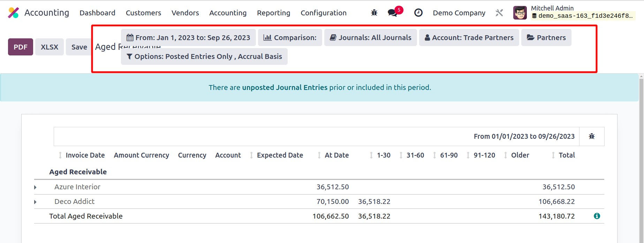Image resolution: width=644 pixels, height=243 pixels.
Task: Open the messages chat icon
Action: click(392, 13)
